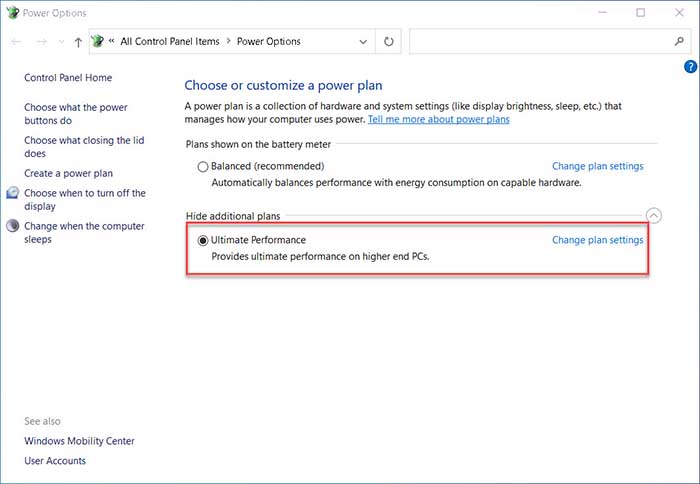Refresh the Power Options page
Screen dimensions: 700x484
tap(388, 42)
